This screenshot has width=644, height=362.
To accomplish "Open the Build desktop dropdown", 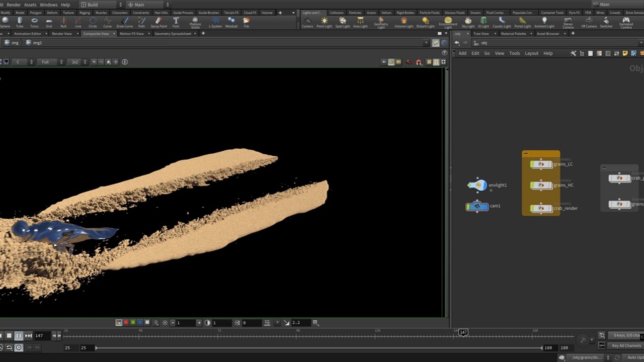I will (x=101, y=5).
